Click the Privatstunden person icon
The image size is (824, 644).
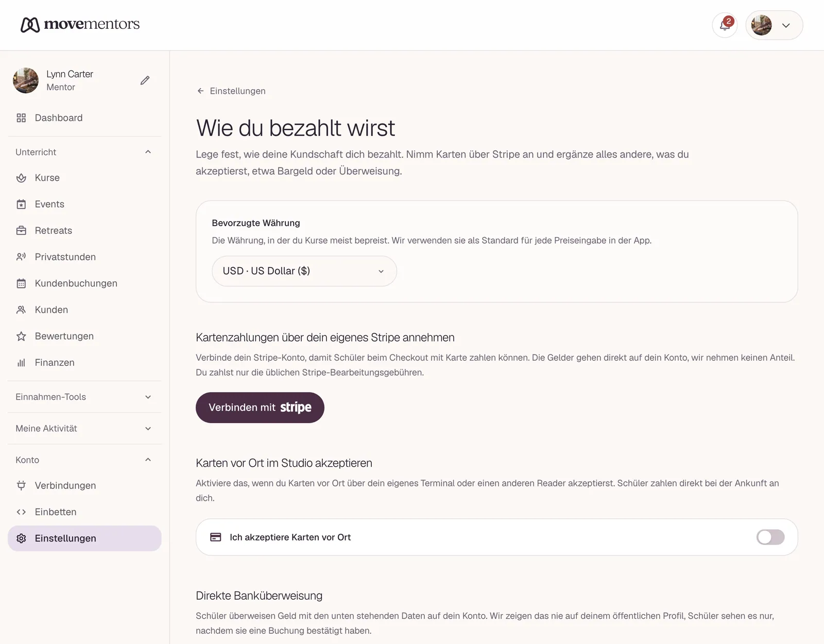(21, 257)
